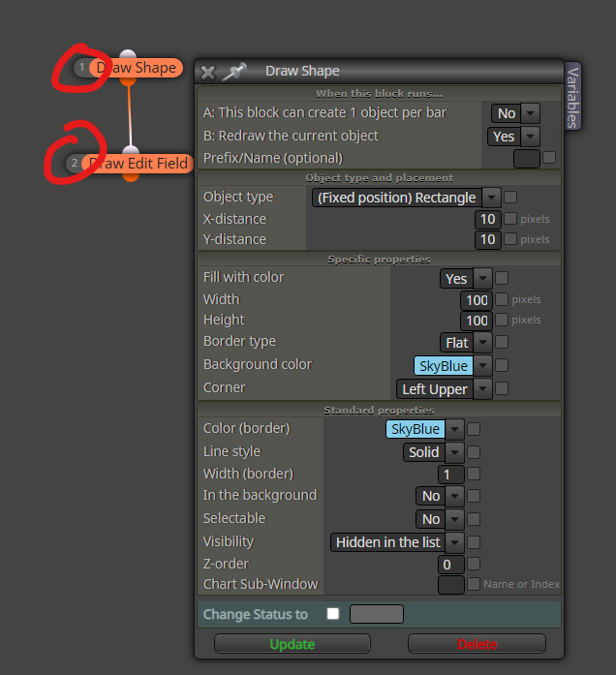Toggle the Fill with color checkbox
The height and width of the screenshot is (675, 616).
(x=502, y=278)
